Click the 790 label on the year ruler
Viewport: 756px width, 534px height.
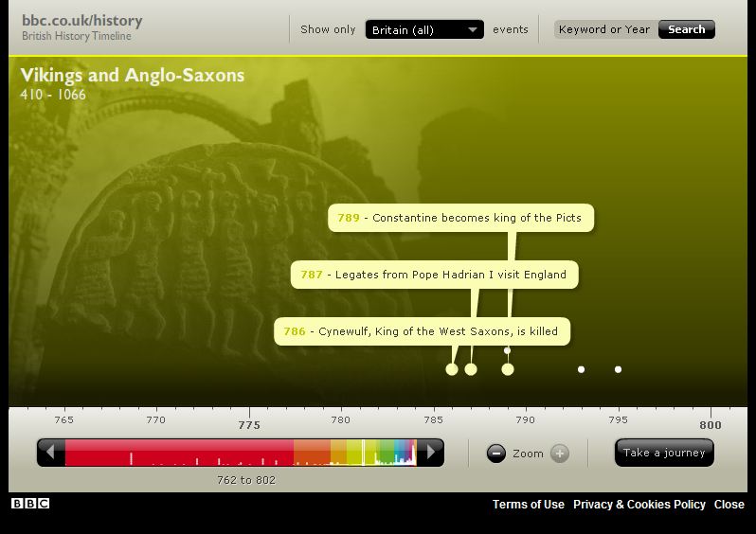[x=526, y=419]
